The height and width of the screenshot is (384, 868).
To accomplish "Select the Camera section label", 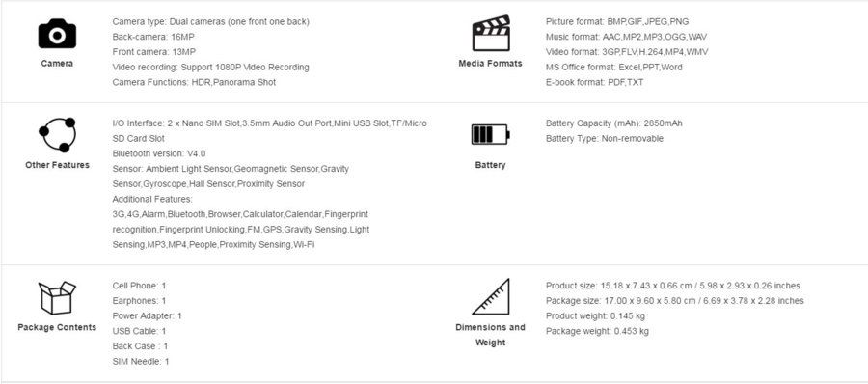I will coord(57,64).
